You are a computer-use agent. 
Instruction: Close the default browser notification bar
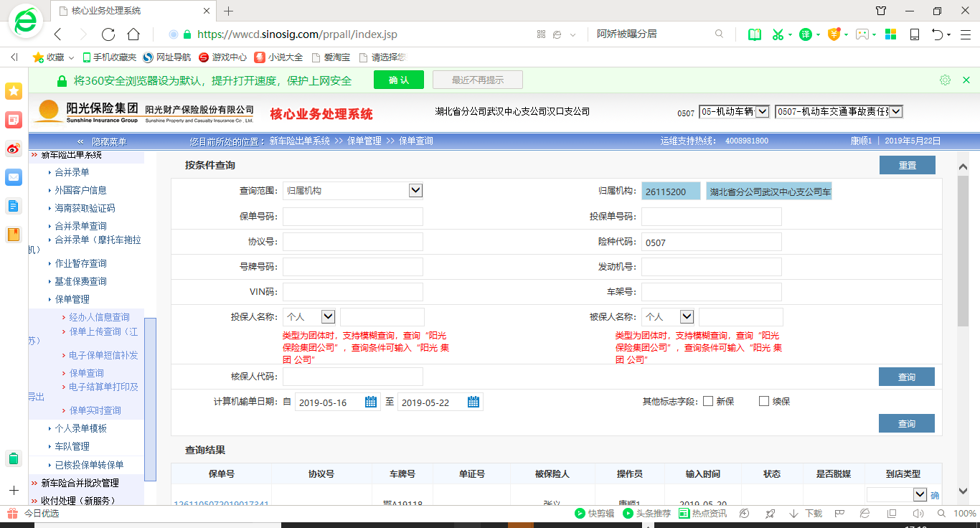[966, 80]
